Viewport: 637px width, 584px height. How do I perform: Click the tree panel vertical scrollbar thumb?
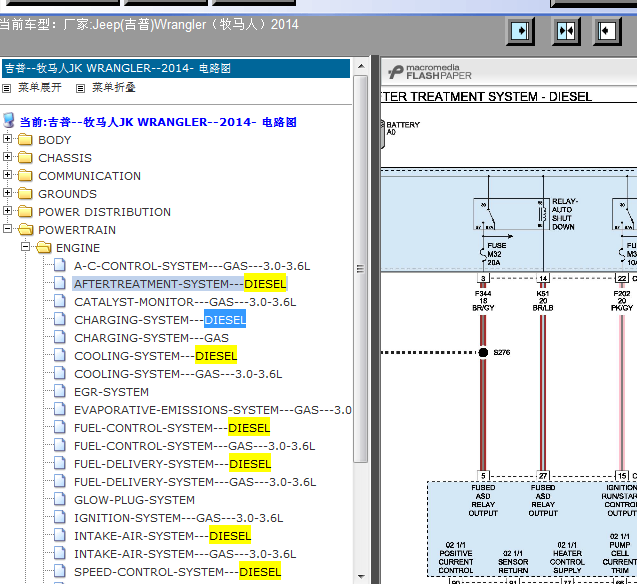click(361, 268)
